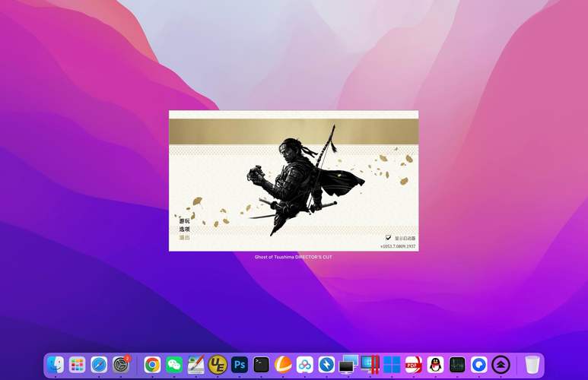Open the blue ring app in the Dock
Screen dimensions: 588x380
point(479,364)
